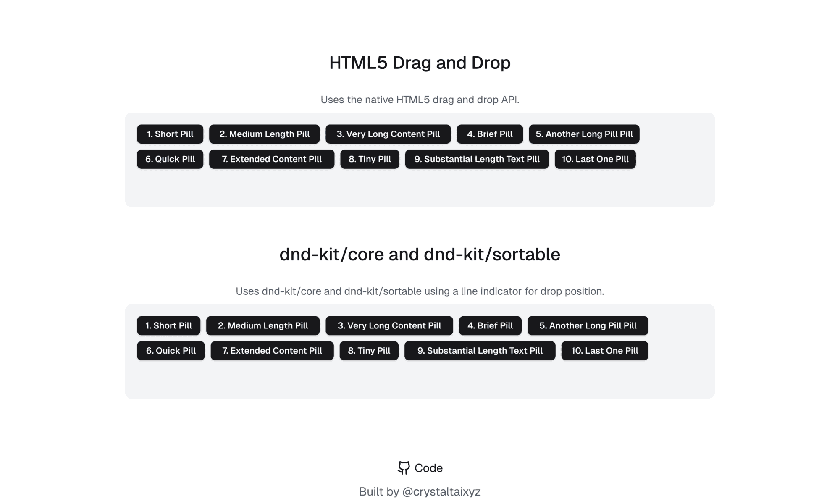
Task: Click '5. Another Long Pill Pill' in dnd-kit section
Action: 588,325
